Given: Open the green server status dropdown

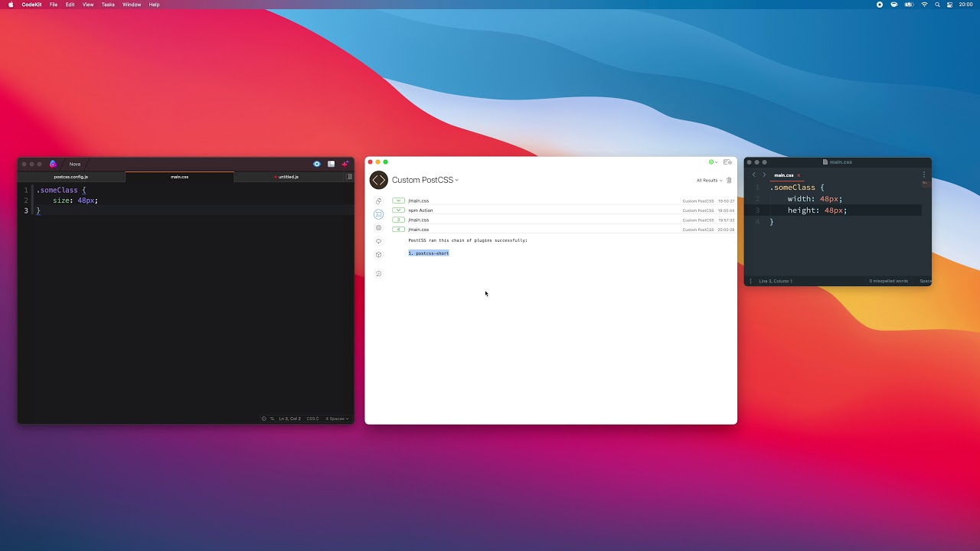Looking at the screenshot, I should [713, 162].
